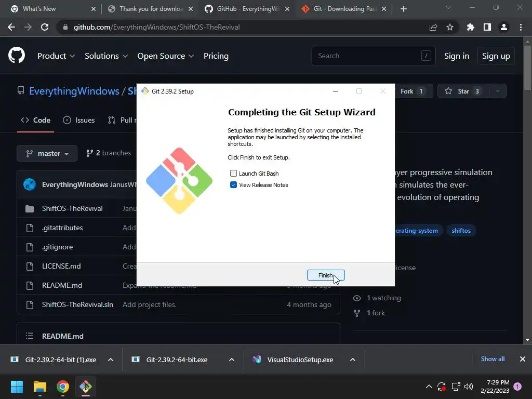Go back using browser back arrow
This screenshot has width=532, height=399.
tap(11, 27)
